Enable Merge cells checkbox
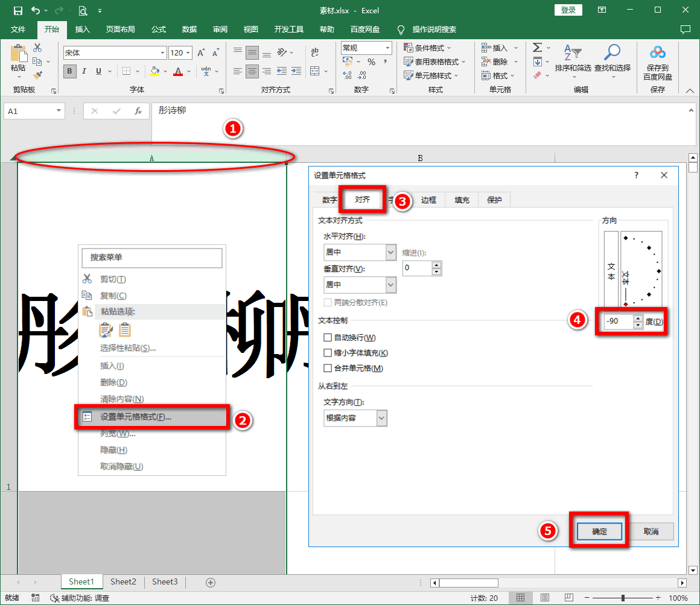Screen dimensions: 700x605 328,368
